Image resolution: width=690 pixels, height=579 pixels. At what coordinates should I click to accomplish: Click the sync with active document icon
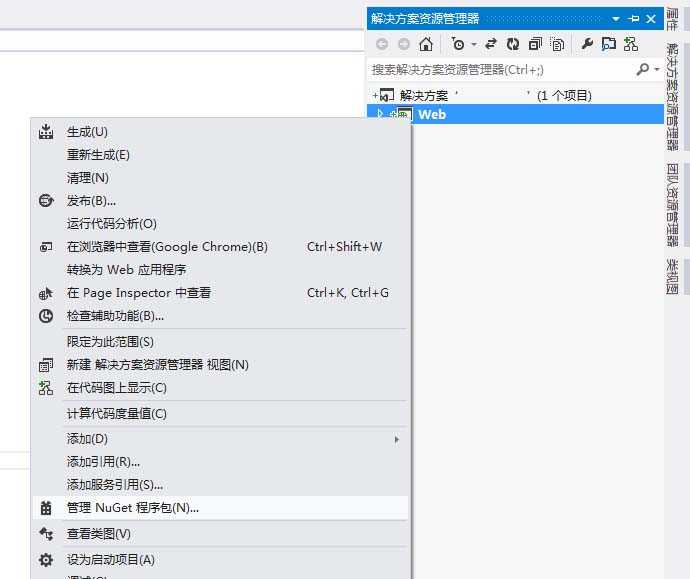pyautogui.click(x=491, y=44)
